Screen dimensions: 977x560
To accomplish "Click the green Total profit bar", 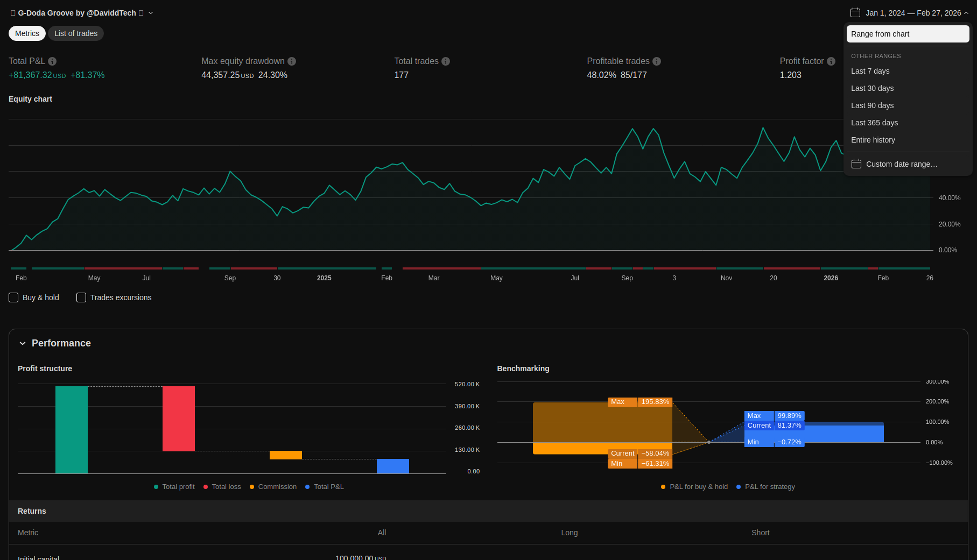I will [72, 430].
